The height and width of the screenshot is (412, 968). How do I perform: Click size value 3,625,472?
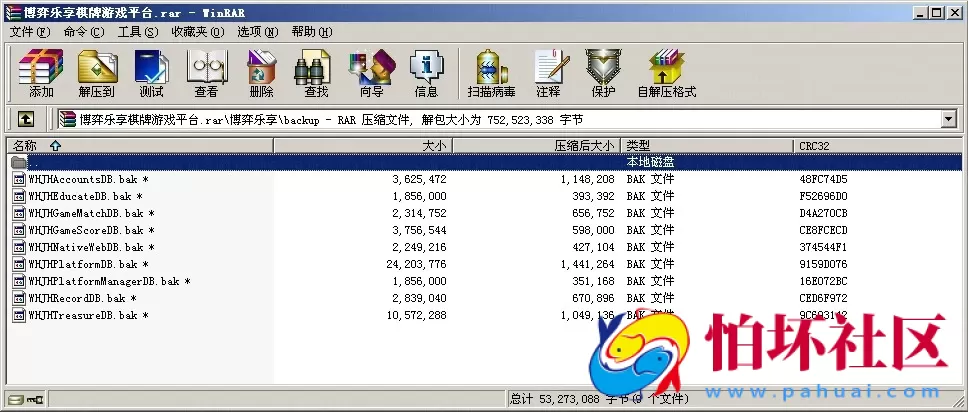[419, 179]
